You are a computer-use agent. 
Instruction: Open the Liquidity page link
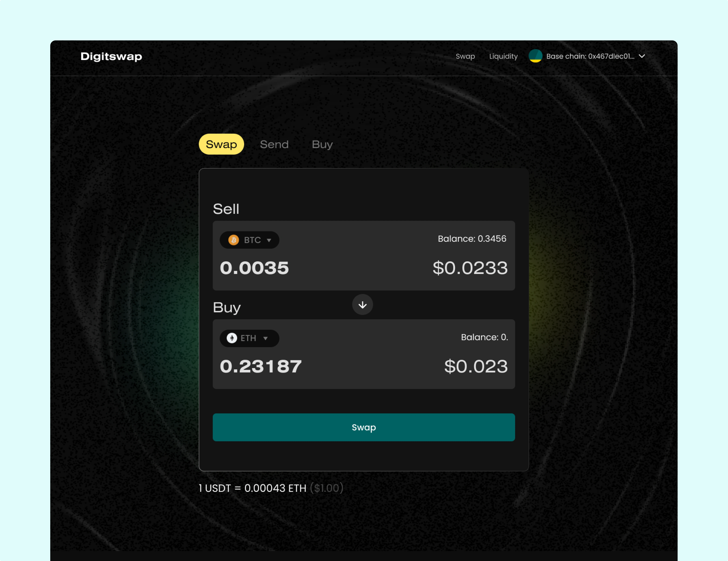point(503,56)
